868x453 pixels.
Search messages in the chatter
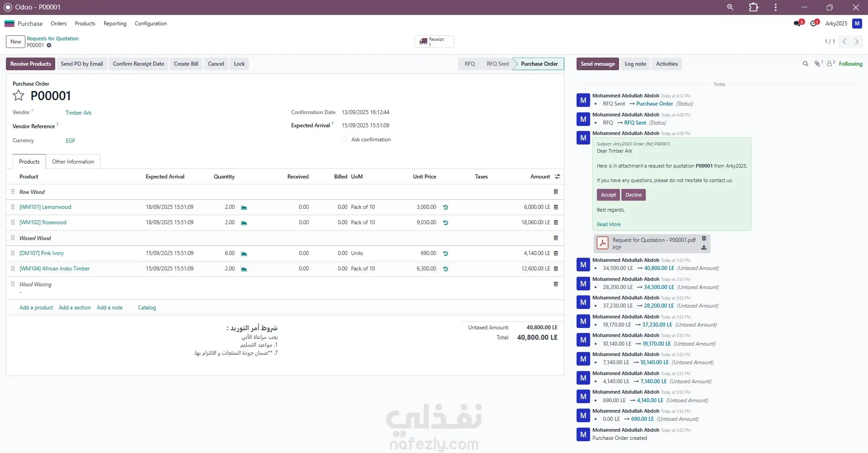(806, 64)
